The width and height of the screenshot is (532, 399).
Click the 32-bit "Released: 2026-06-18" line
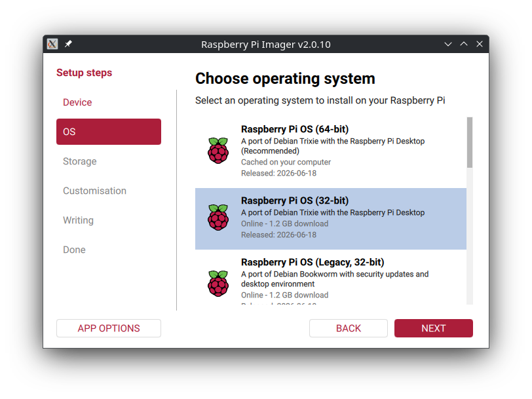[x=278, y=235]
